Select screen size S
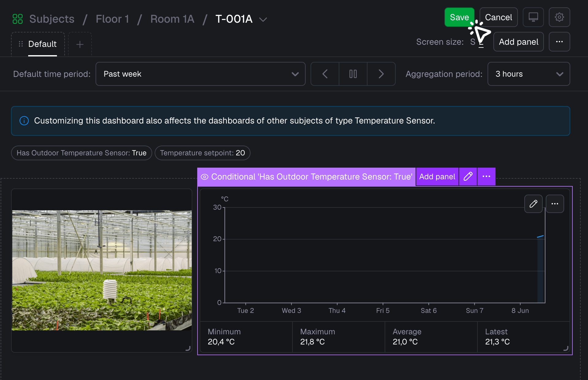Image resolution: width=588 pixels, height=380 pixels. tap(473, 42)
